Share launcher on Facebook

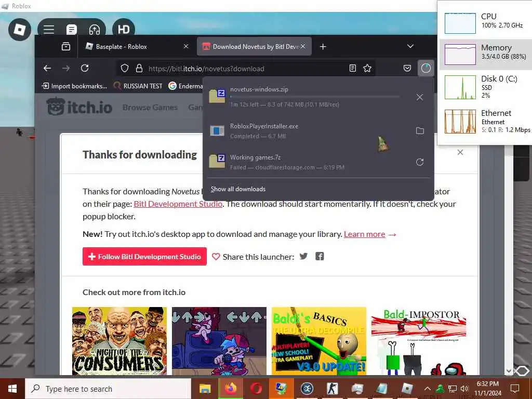point(320,256)
